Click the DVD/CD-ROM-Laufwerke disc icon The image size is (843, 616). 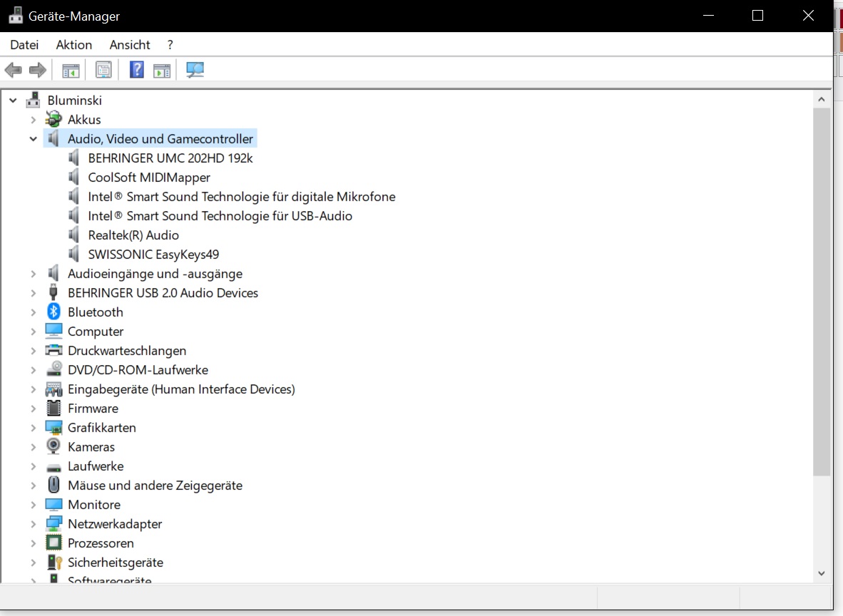tap(53, 369)
